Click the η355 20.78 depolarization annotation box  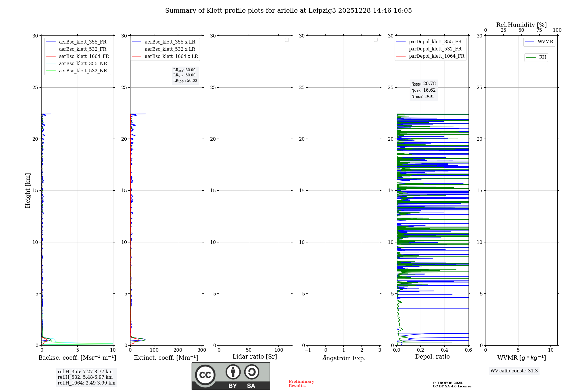[x=424, y=84]
